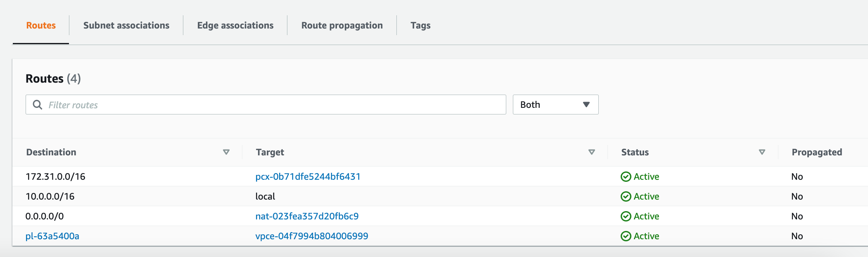Open VPC endpoint vpce-04f7994b804006999 link
Viewport: 868px width, 257px height.
point(312,236)
